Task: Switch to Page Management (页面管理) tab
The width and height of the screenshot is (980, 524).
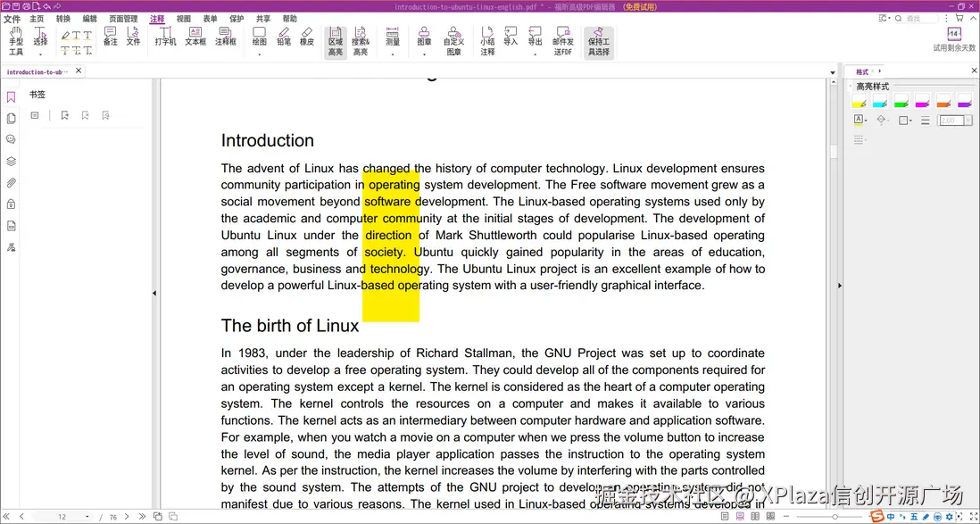Action: (123, 19)
